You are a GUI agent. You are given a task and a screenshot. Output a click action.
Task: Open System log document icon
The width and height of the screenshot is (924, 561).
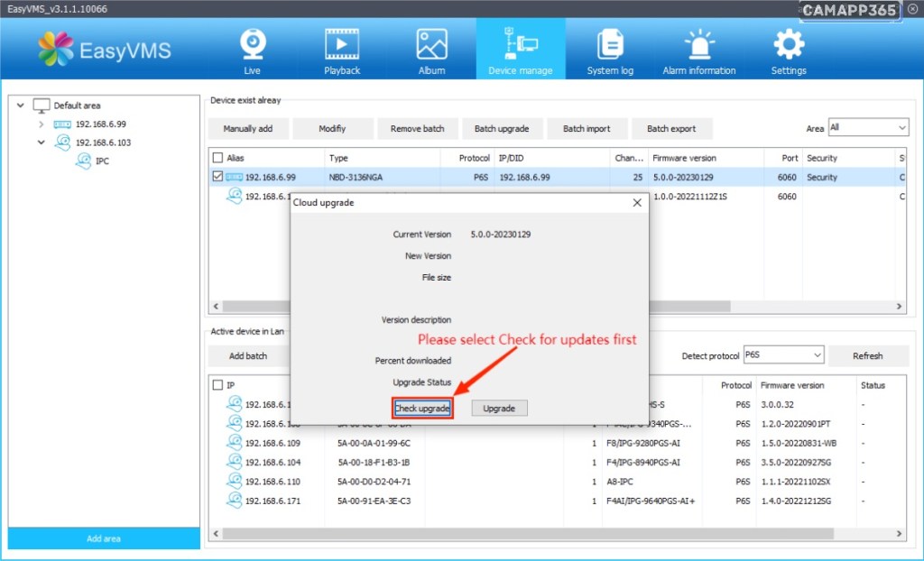pyautogui.click(x=610, y=44)
